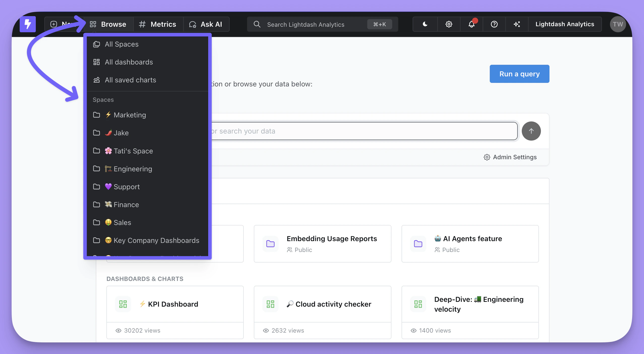
Task: Select All saved charts entry
Action: coord(130,80)
